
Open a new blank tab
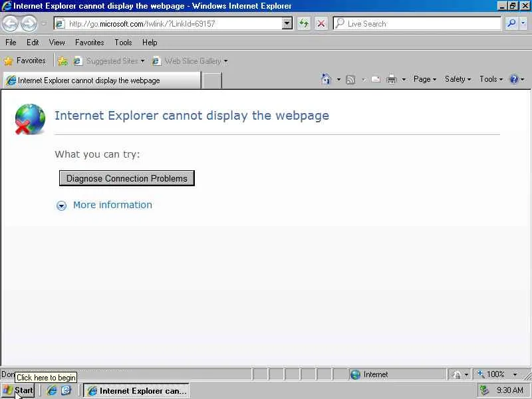[x=211, y=80]
